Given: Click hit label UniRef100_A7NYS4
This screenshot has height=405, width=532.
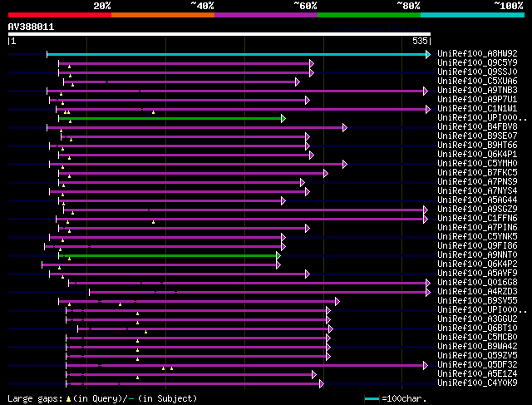Looking at the screenshot, I should 477,190.
